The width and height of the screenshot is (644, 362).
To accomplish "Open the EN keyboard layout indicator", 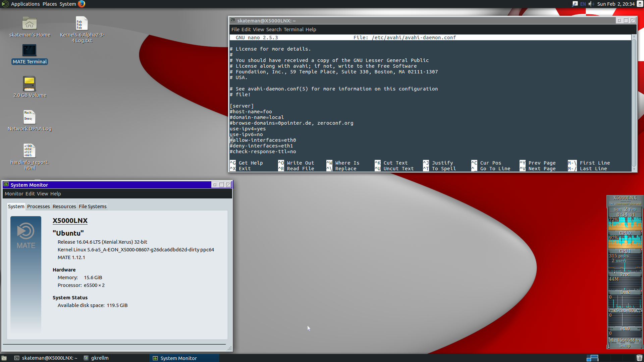I will (583, 4).
